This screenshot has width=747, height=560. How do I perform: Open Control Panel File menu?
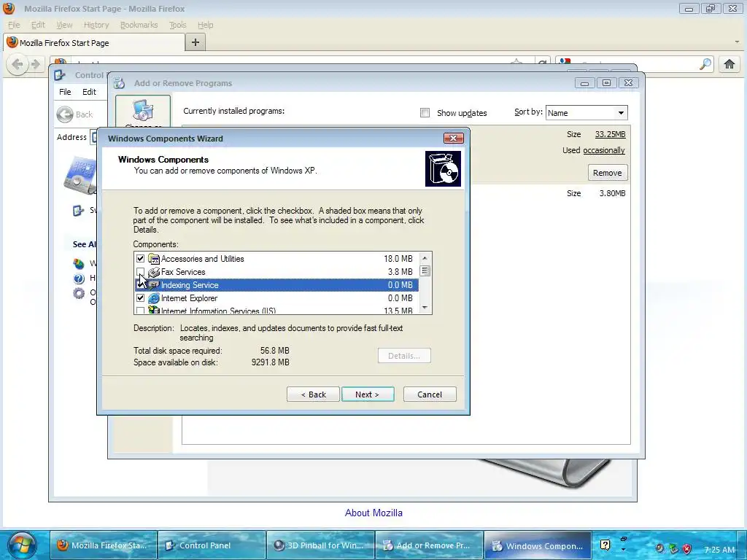(65, 92)
